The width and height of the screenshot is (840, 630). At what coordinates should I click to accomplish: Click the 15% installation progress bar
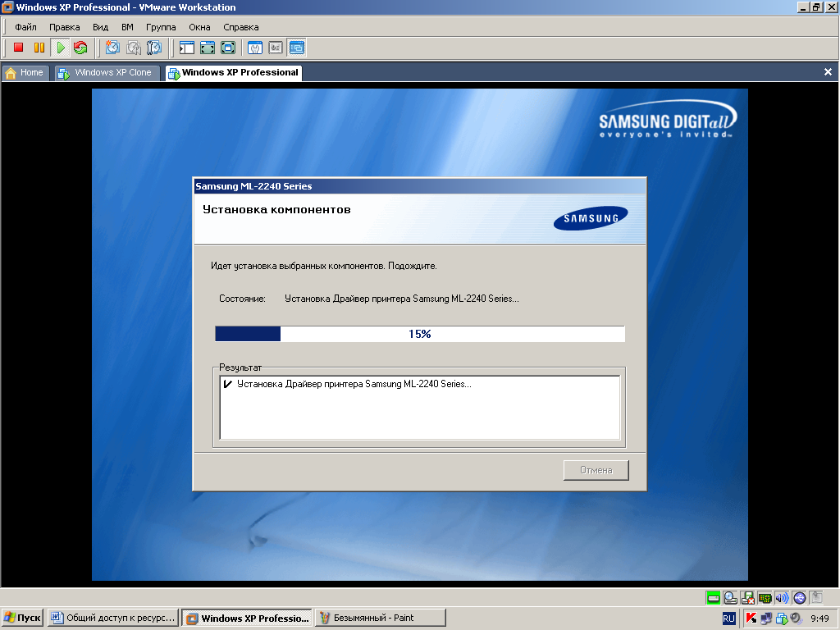tap(420, 334)
